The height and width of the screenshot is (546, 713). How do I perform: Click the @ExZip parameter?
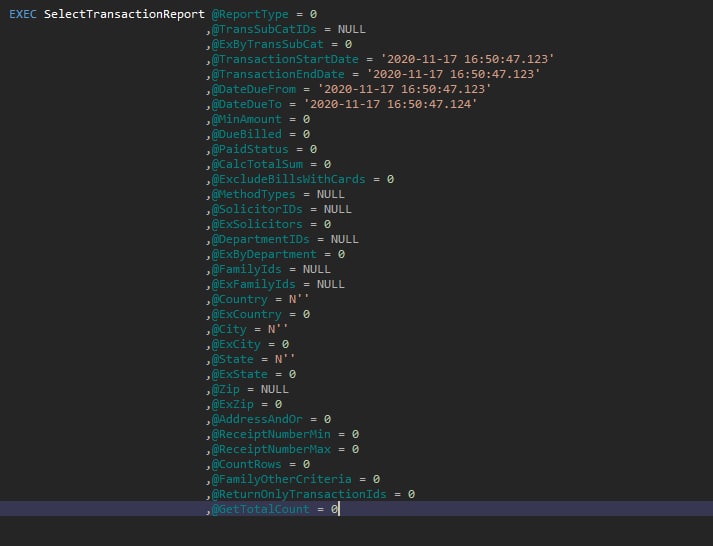(x=232, y=404)
